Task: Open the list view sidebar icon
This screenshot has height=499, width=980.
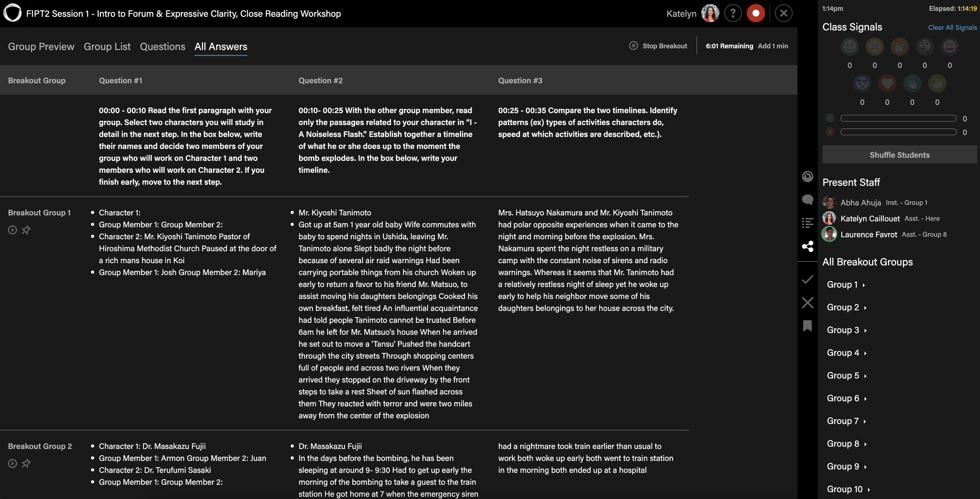Action: click(x=807, y=223)
